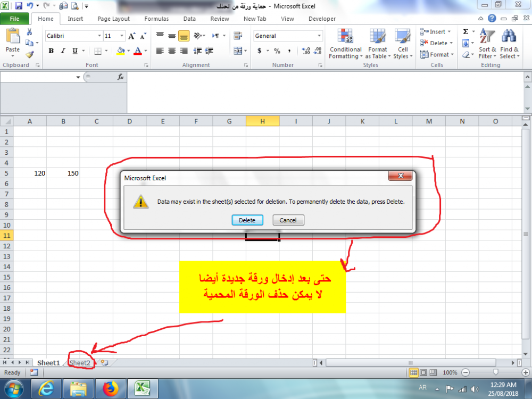The image size is (532, 399).
Task: Click the Comma Style icon
Action: coord(289,51)
